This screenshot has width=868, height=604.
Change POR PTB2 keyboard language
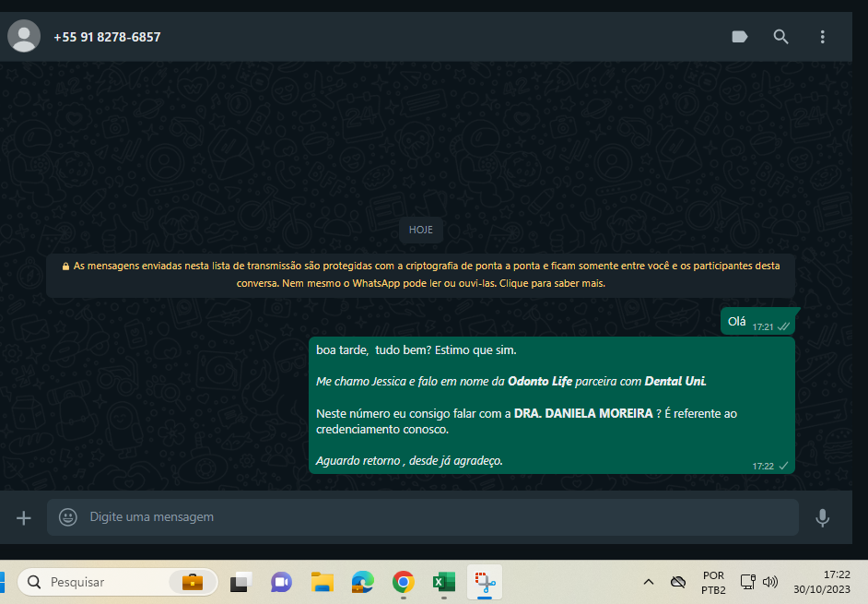[x=713, y=583]
